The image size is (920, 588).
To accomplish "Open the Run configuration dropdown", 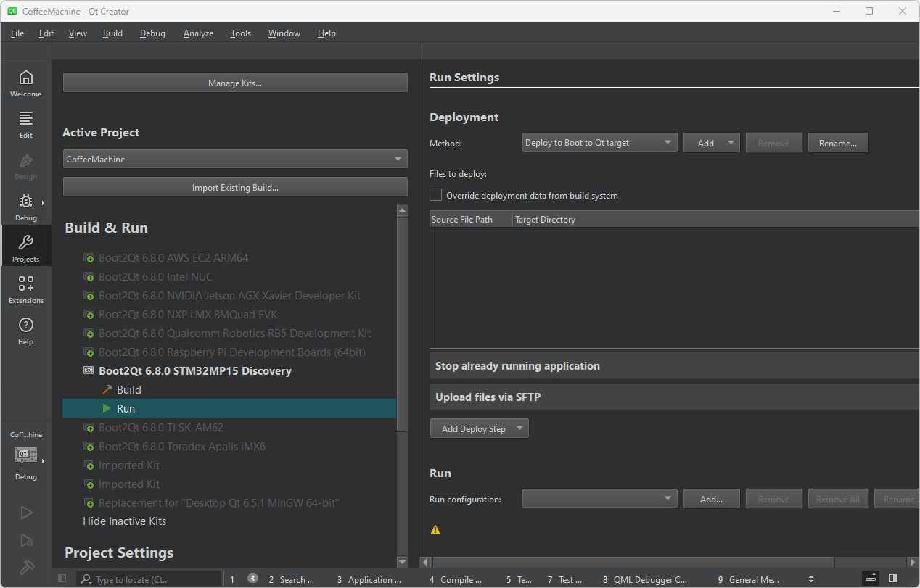I will 599,499.
